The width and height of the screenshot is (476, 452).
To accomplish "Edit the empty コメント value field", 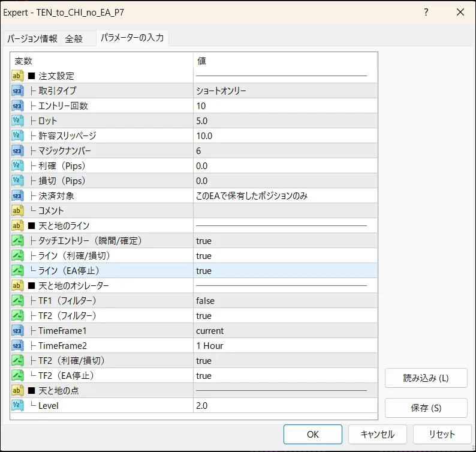I will tap(285, 210).
